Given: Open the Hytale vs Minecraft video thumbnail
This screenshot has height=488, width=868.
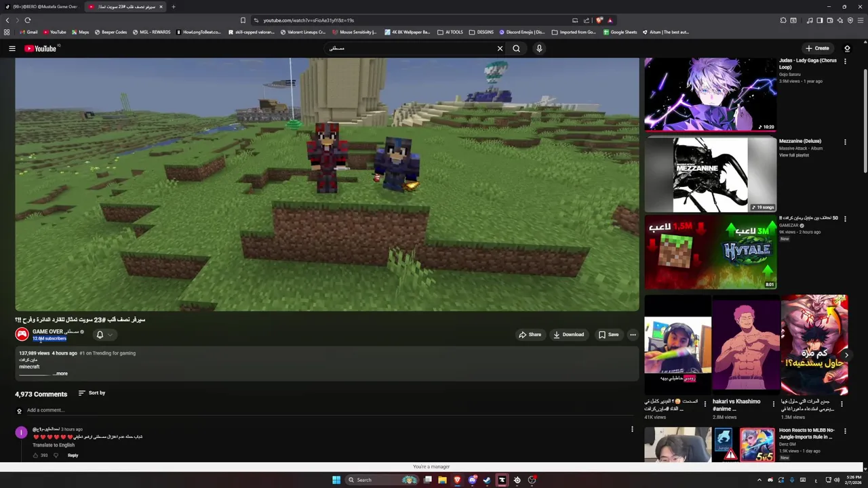Looking at the screenshot, I should pos(710,253).
